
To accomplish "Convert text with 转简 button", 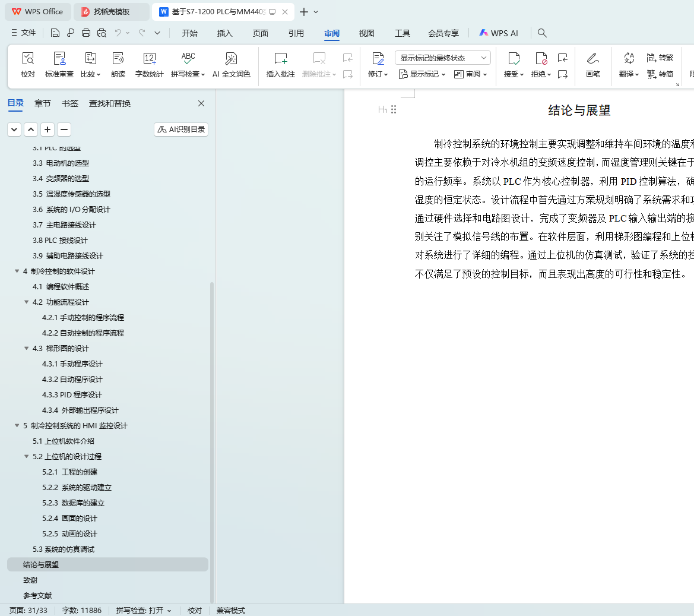I will coord(660,74).
